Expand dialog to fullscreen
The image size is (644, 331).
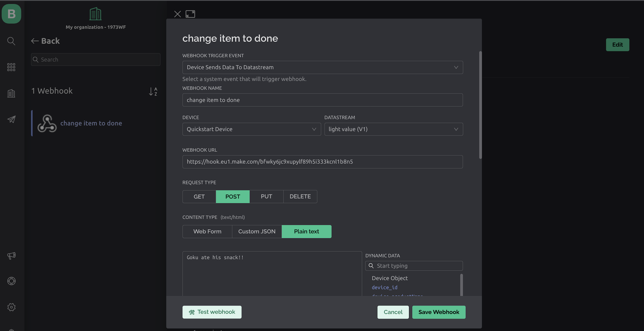coord(190,14)
